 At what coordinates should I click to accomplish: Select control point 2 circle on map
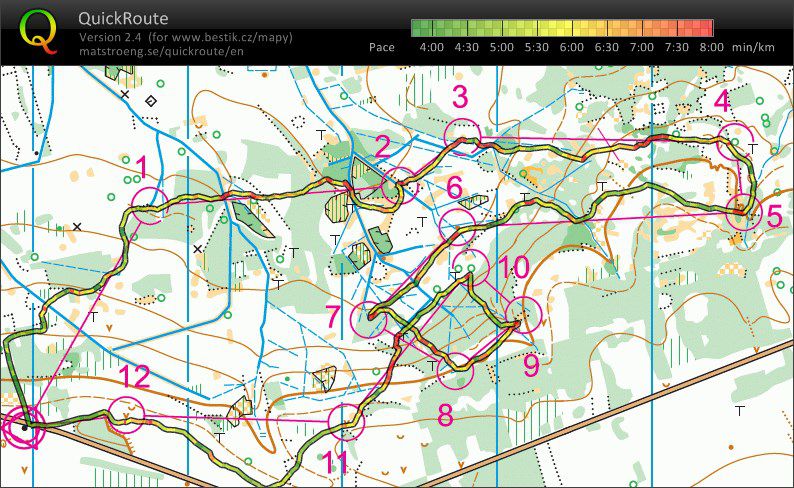click(x=400, y=185)
